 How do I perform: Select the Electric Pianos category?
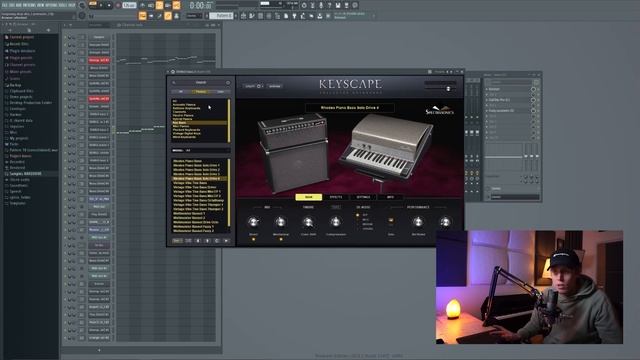coord(183,115)
